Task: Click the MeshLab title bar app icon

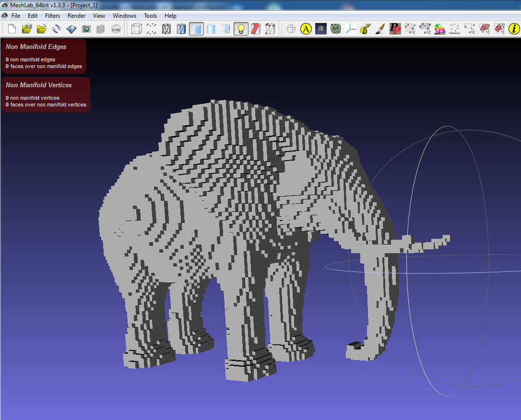Action: click(x=4, y=5)
